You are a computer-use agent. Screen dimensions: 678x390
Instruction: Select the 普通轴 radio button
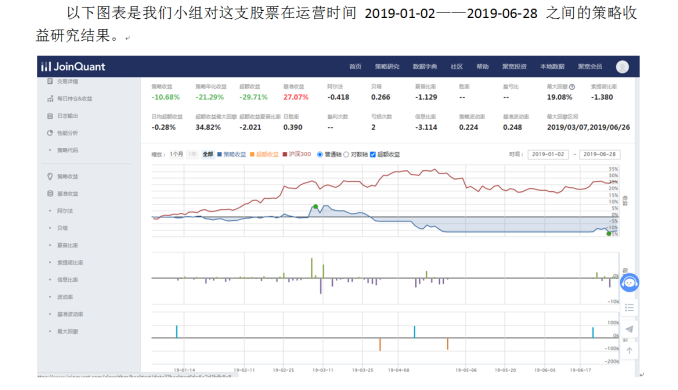pyautogui.click(x=320, y=154)
